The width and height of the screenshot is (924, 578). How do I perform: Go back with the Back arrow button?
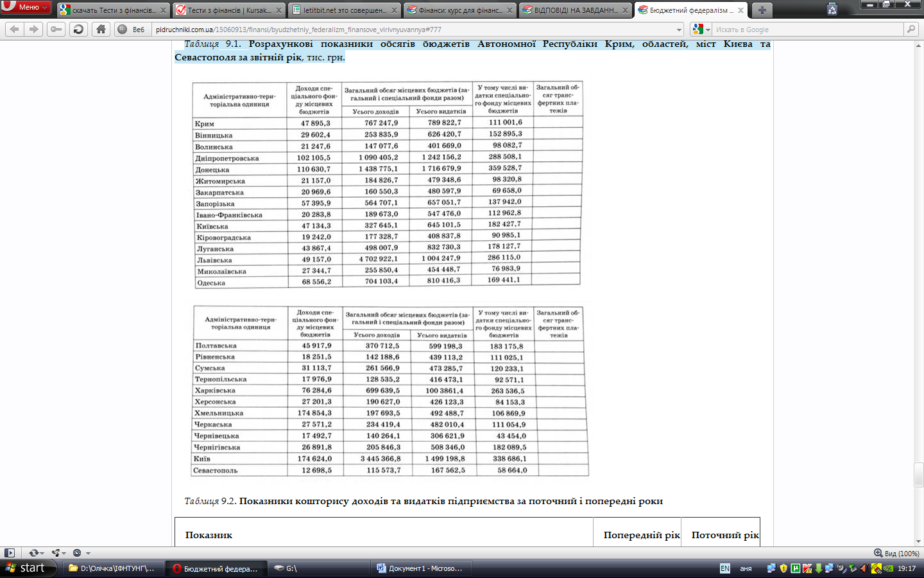click(x=15, y=30)
